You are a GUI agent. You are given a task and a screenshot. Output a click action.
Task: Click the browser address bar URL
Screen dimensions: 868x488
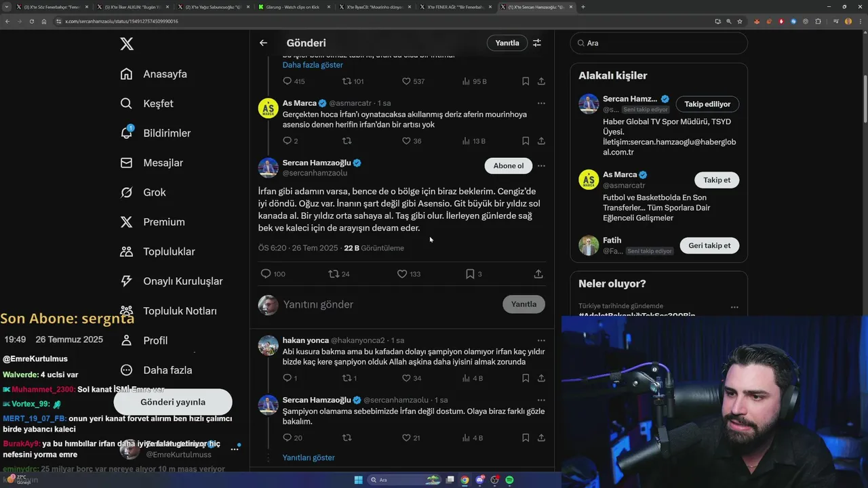[122, 22]
